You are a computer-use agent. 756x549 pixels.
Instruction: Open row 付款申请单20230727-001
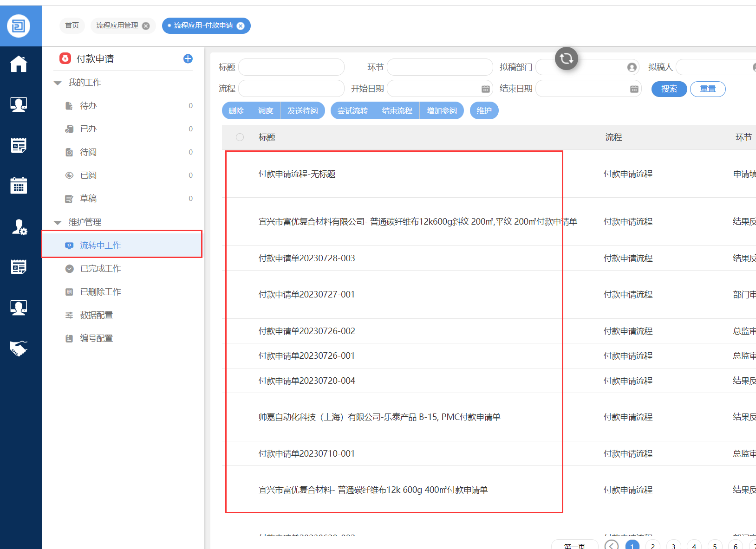307,294
